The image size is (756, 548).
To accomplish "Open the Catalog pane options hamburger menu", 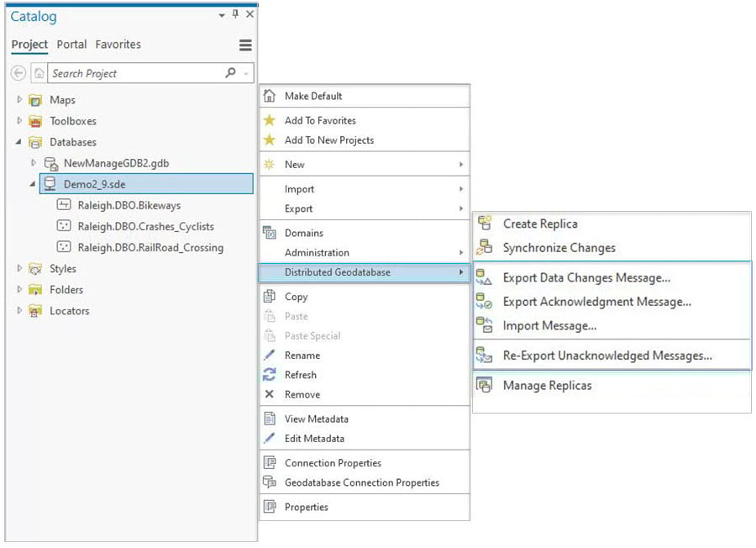I will pyautogui.click(x=244, y=45).
